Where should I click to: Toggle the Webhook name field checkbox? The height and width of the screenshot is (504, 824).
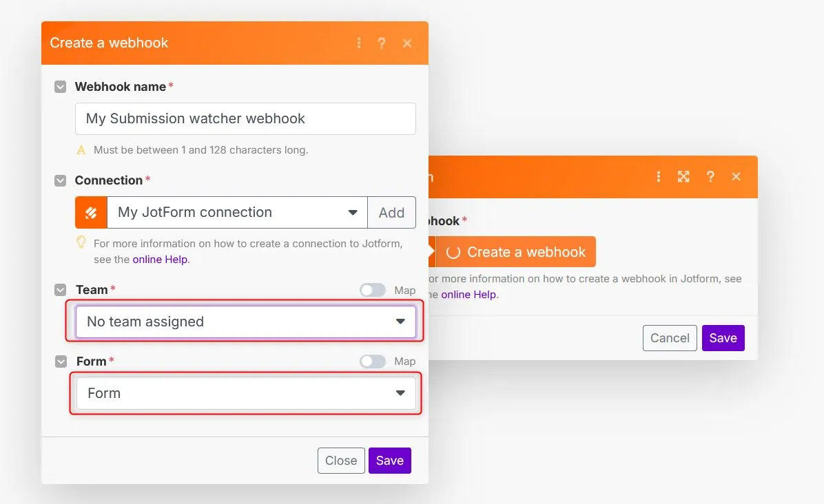[61, 87]
